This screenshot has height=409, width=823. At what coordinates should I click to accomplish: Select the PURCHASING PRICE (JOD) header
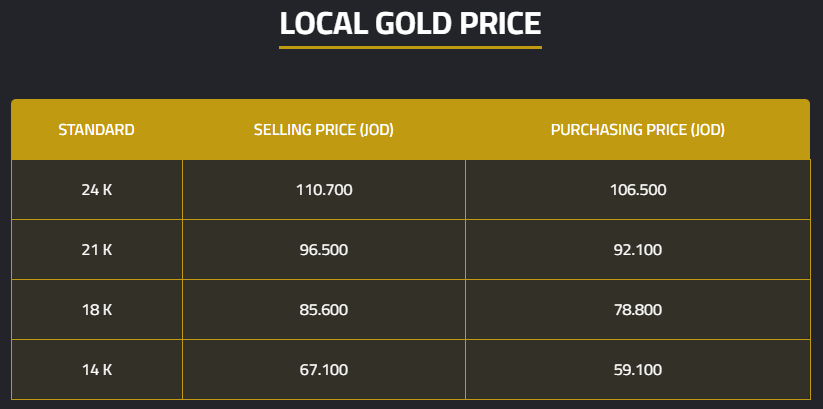pyautogui.click(x=637, y=130)
